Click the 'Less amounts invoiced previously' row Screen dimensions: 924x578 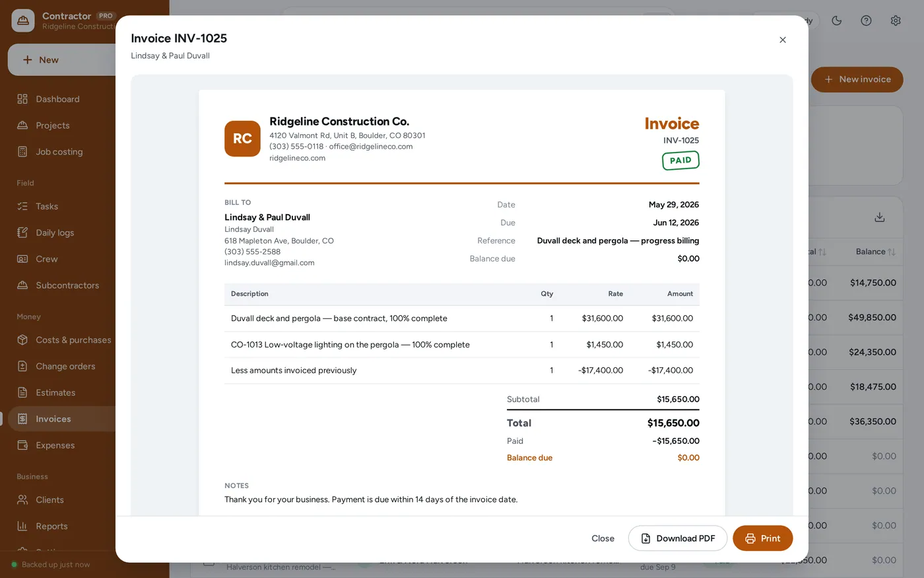[x=462, y=371]
